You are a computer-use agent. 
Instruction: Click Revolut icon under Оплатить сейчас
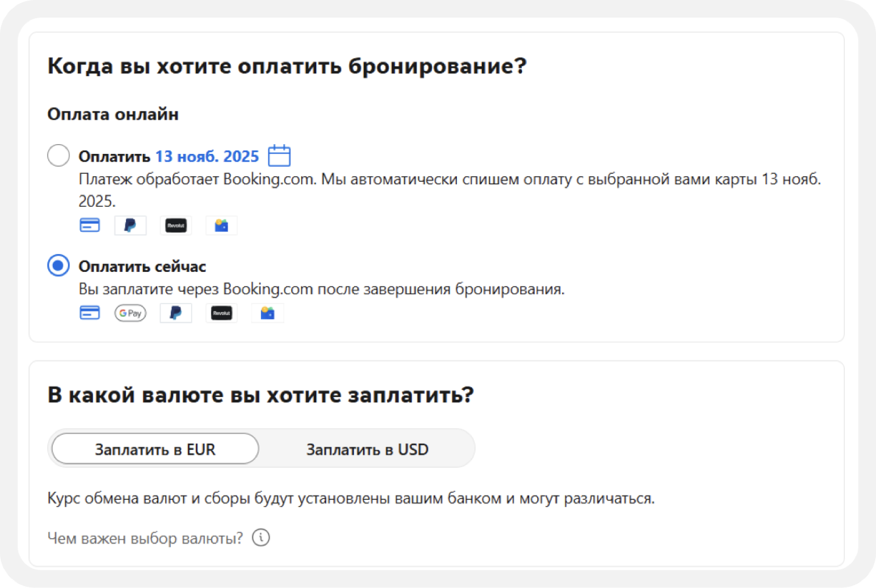click(x=221, y=313)
